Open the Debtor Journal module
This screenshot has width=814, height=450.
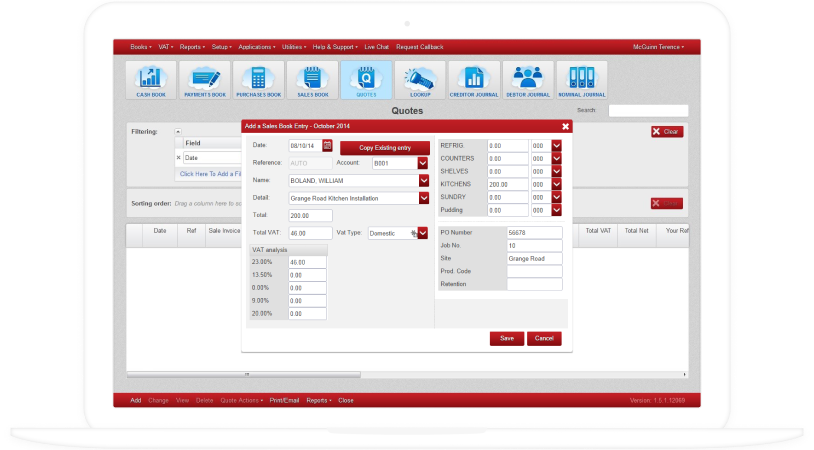[528, 80]
